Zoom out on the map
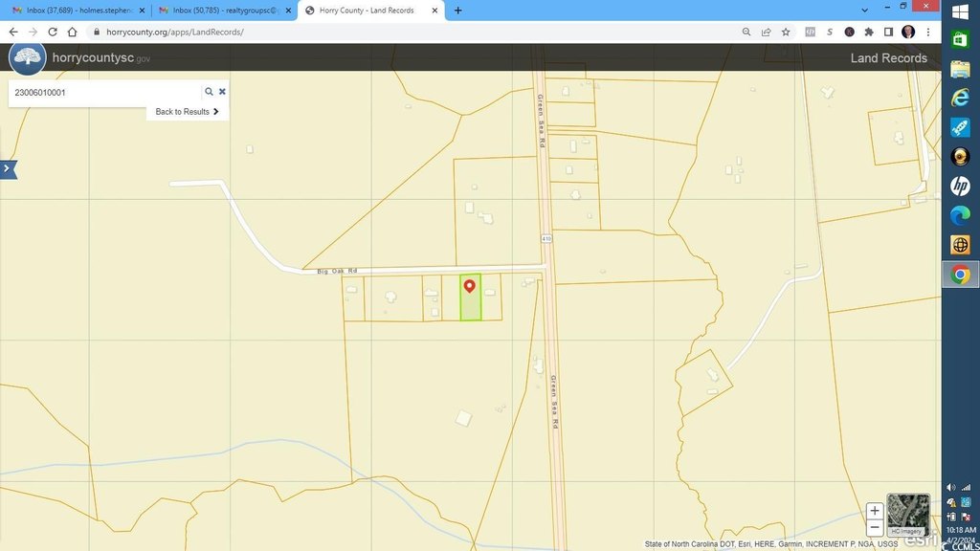 [x=874, y=527]
